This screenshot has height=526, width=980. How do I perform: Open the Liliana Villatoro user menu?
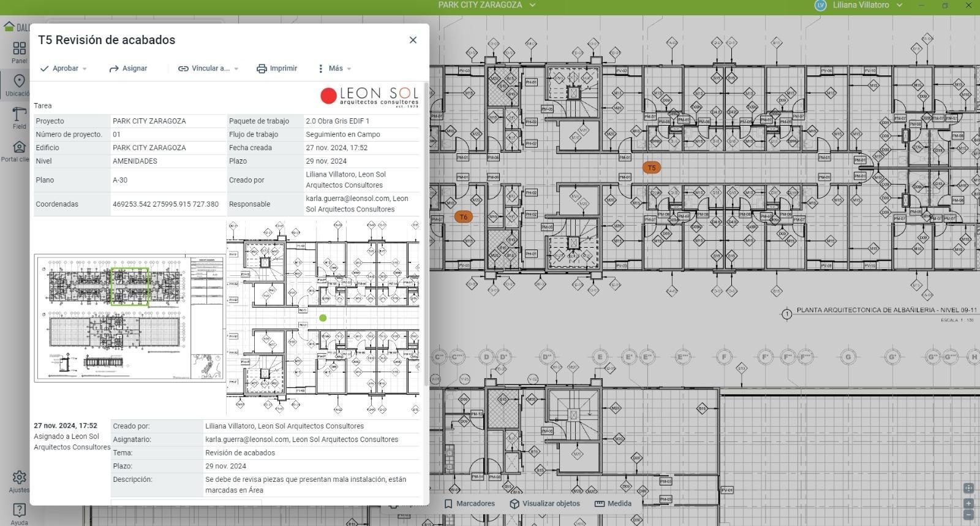click(x=867, y=5)
